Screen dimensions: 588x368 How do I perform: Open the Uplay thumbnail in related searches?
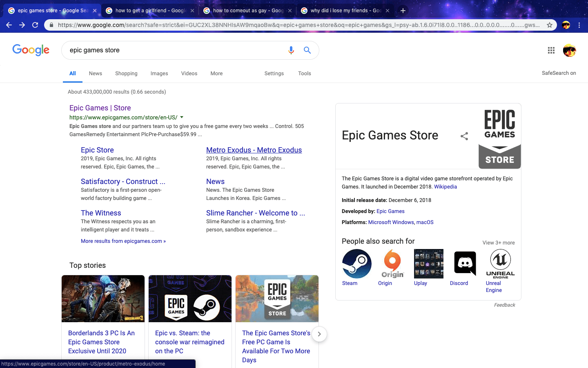429,264
